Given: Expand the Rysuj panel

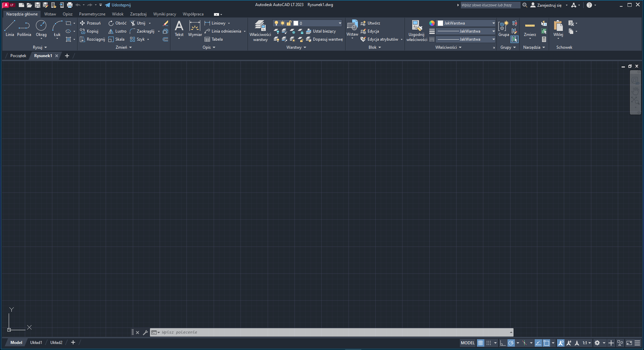Looking at the screenshot, I should (x=40, y=47).
